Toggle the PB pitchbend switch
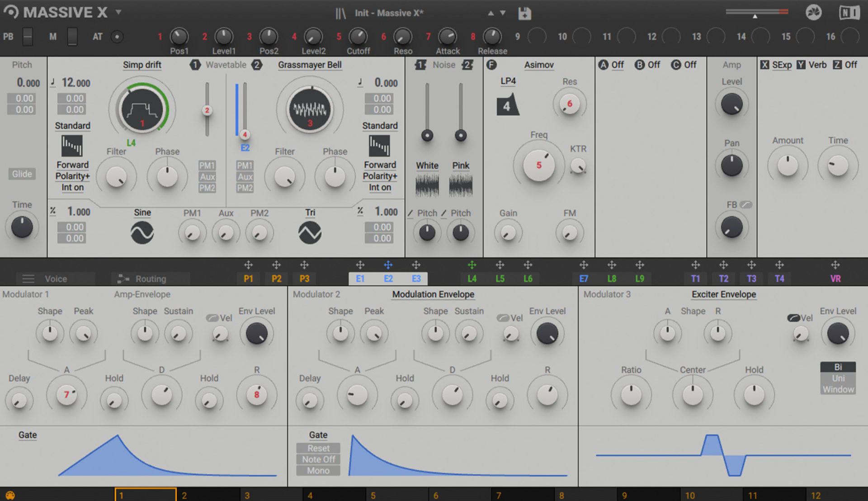The image size is (868, 501). click(x=28, y=36)
